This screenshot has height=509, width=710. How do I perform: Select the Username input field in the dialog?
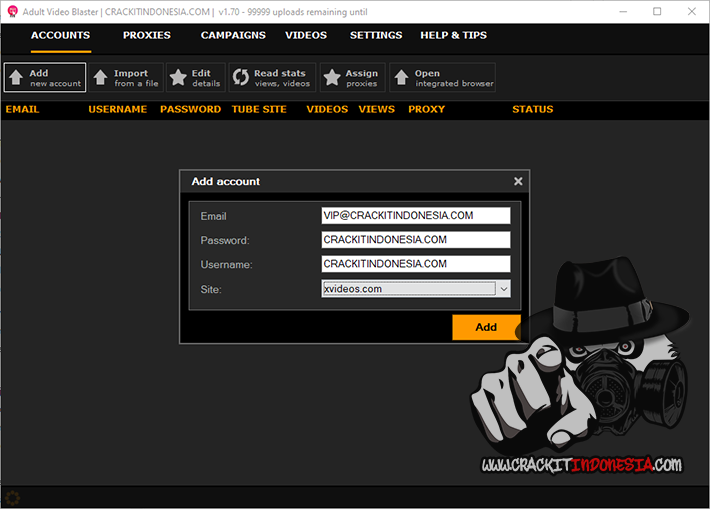(x=415, y=264)
